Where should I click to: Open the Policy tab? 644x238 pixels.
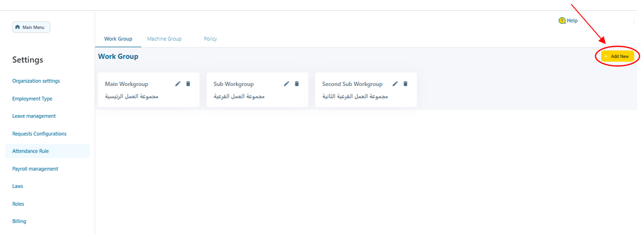pyautogui.click(x=210, y=39)
